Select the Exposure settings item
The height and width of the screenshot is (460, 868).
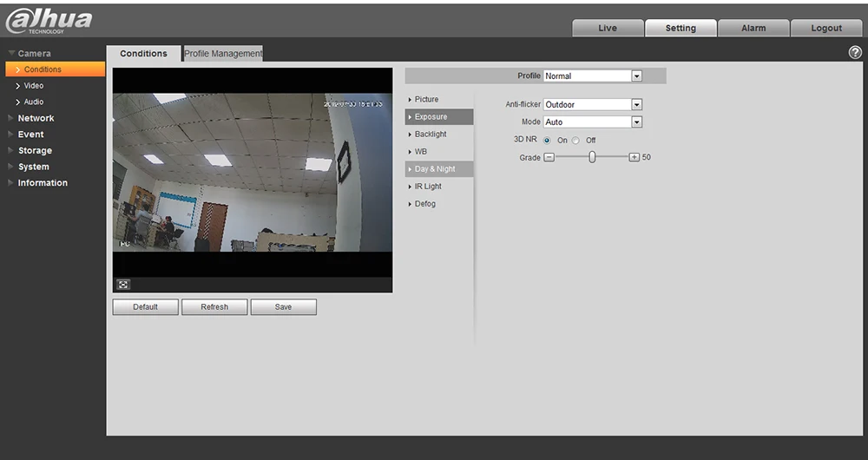[439, 117]
